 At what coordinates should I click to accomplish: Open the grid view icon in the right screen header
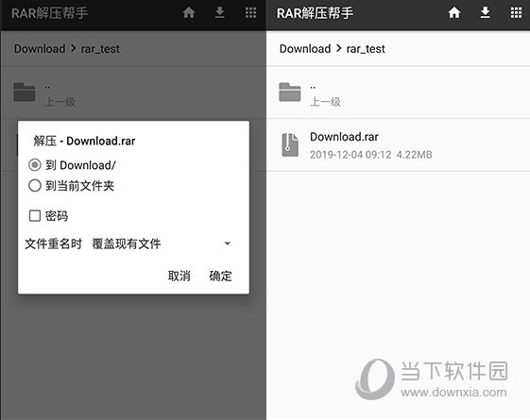(x=516, y=13)
